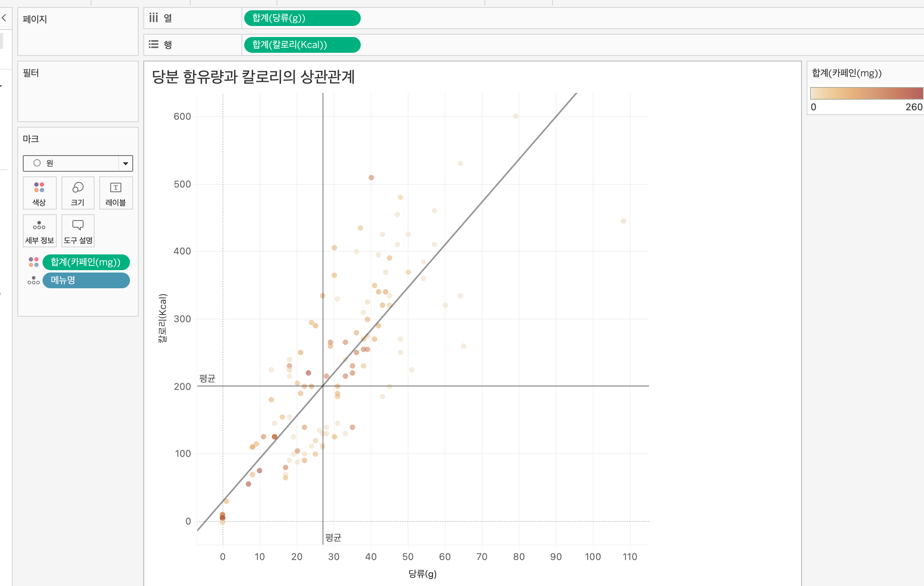Select the 합계(칼로리(Kcal)) row pill

click(302, 45)
